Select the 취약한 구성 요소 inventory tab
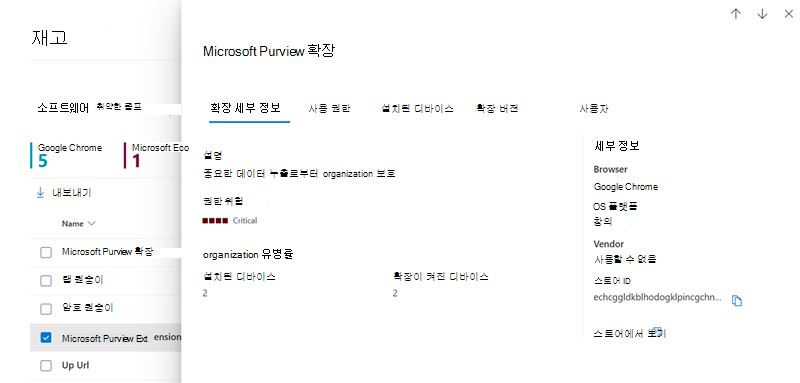Image resolution: width=800 pixels, height=383 pixels. 118,107
